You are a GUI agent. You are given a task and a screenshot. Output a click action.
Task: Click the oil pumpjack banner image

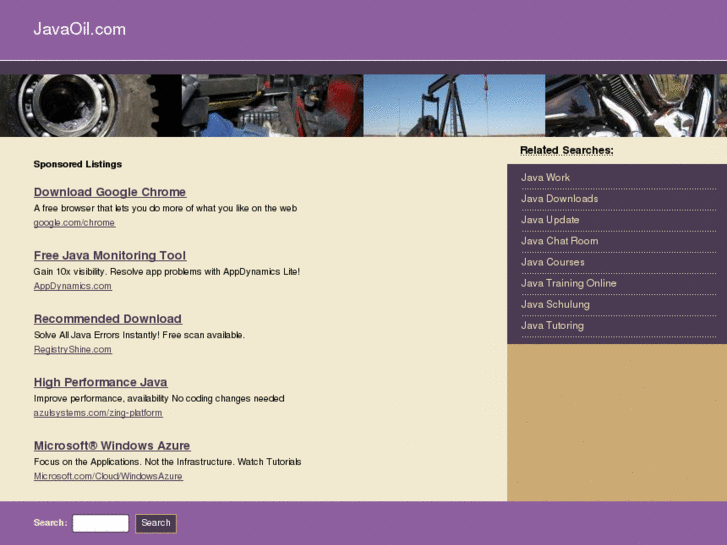(x=454, y=105)
